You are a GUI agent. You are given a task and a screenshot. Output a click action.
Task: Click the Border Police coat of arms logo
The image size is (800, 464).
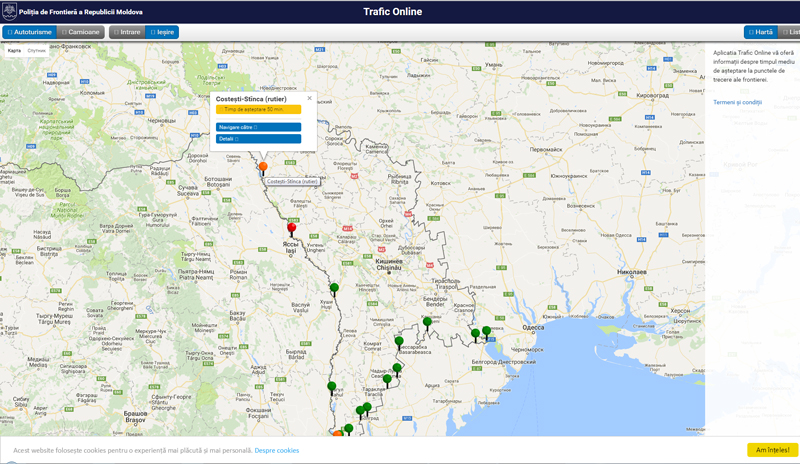(10, 12)
